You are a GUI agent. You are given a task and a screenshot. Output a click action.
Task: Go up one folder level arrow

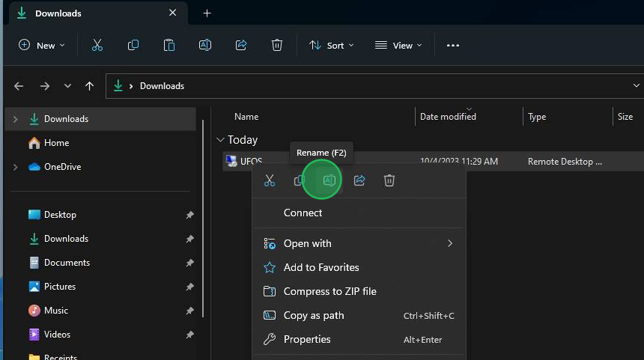pyautogui.click(x=89, y=86)
